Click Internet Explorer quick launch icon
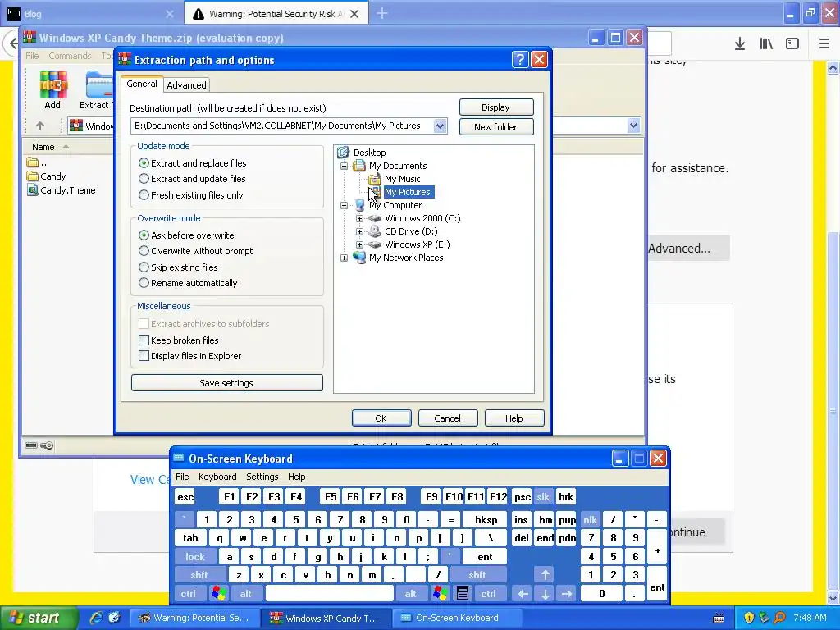The image size is (840, 630). [96, 618]
